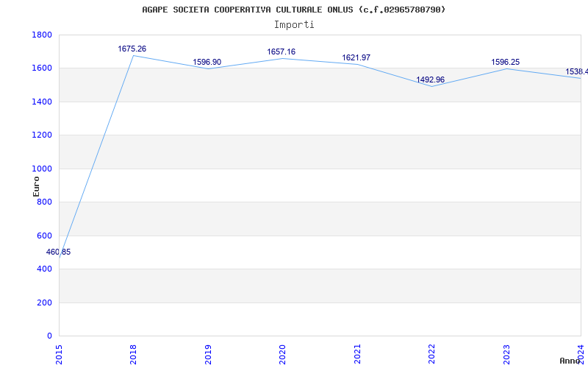Viewport: 588px width, 368px height.
Task: Click the 2023 x-axis year label
Action: [x=506, y=355]
